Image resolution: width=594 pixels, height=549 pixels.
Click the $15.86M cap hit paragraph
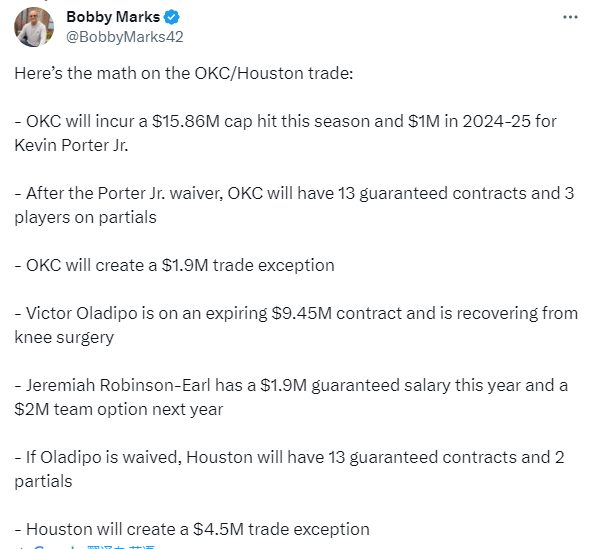(285, 133)
